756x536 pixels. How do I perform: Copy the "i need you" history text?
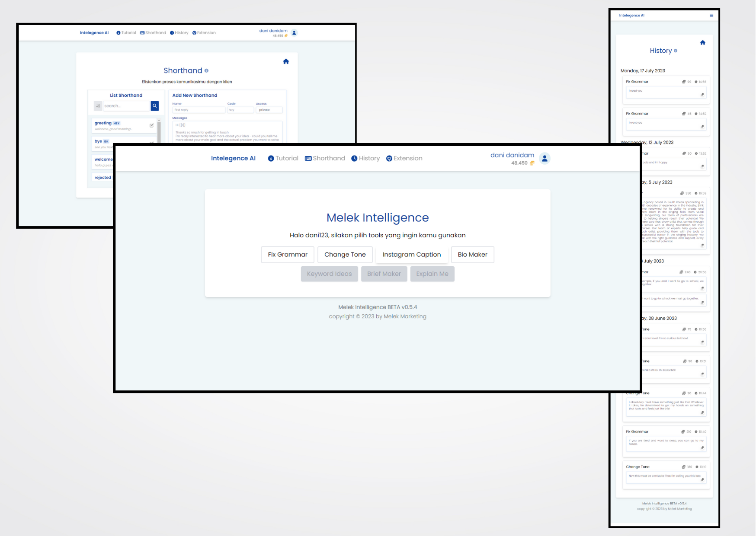point(702,94)
